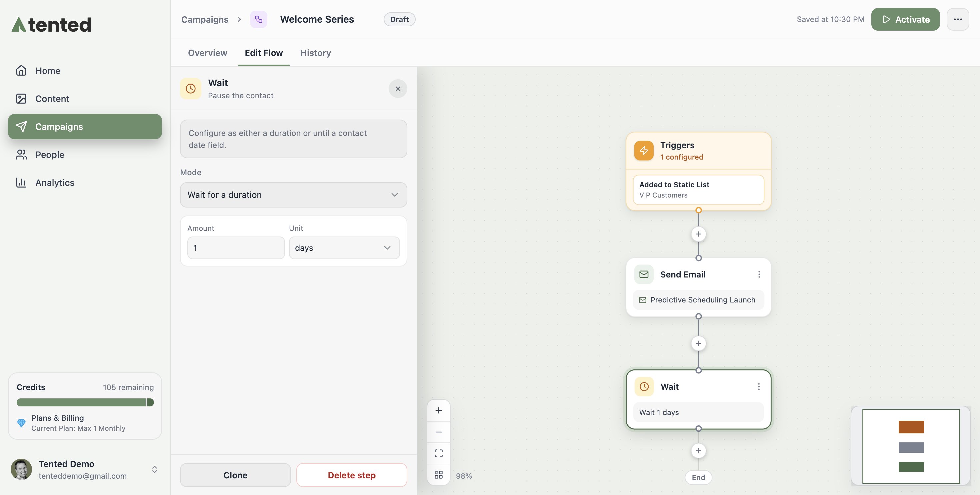Click the orange block in minimap
980x495 pixels.
pyautogui.click(x=911, y=427)
